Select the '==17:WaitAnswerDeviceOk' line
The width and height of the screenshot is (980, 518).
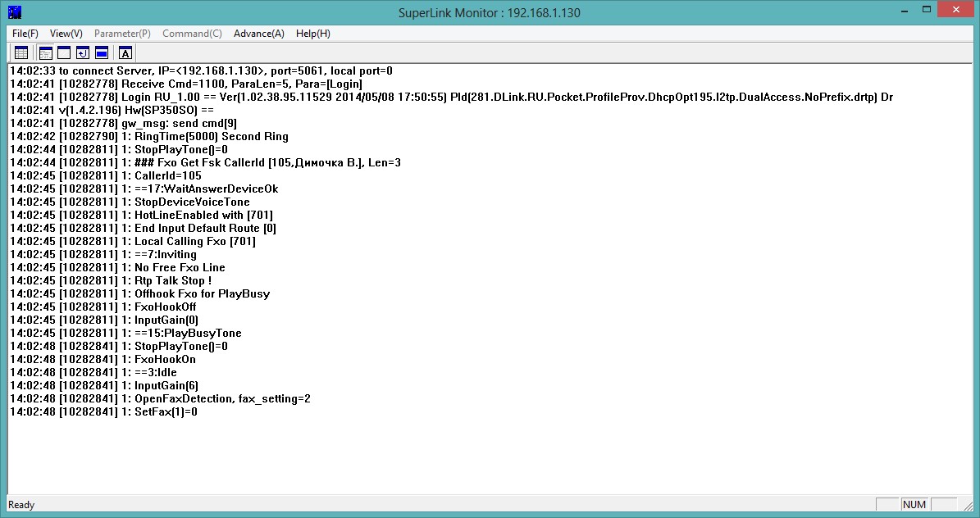tap(144, 189)
